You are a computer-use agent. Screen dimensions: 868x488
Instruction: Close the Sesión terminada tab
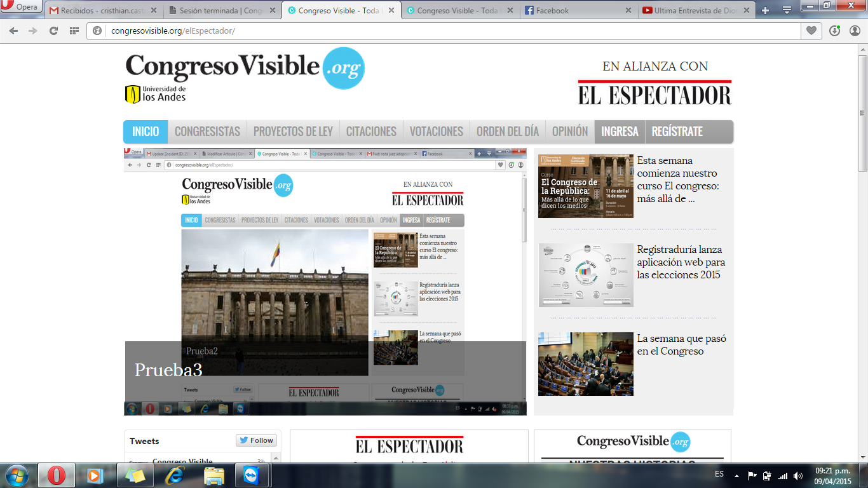274,10
